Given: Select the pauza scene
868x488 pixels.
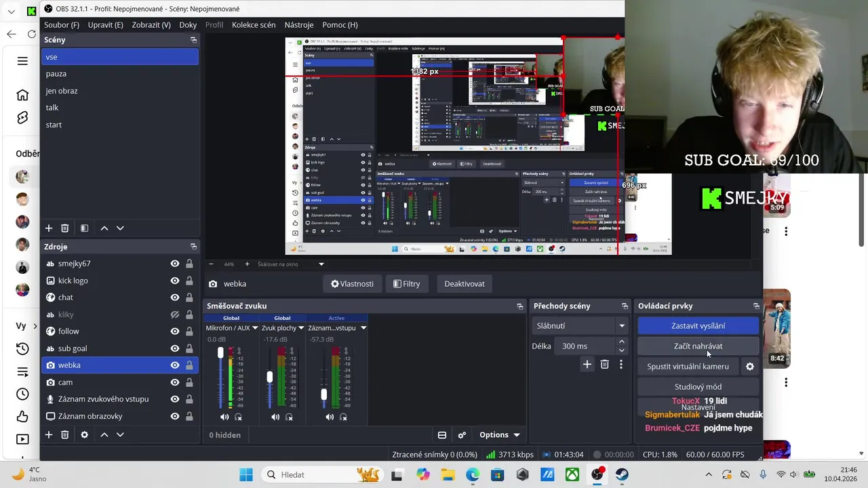Looking at the screenshot, I should click(120, 74).
